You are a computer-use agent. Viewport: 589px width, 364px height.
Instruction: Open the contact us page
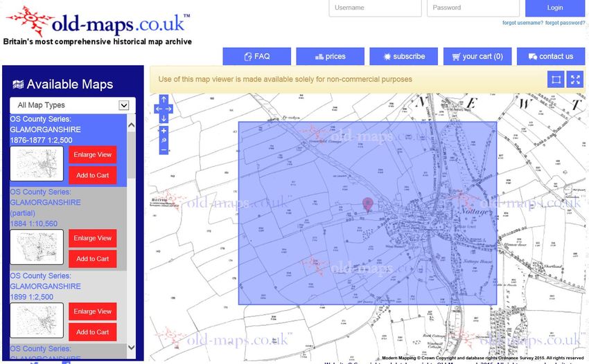pos(551,56)
